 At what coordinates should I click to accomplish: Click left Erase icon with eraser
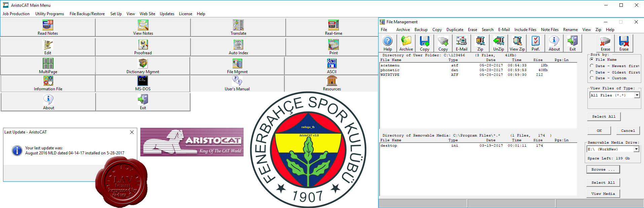pyautogui.click(x=605, y=43)
